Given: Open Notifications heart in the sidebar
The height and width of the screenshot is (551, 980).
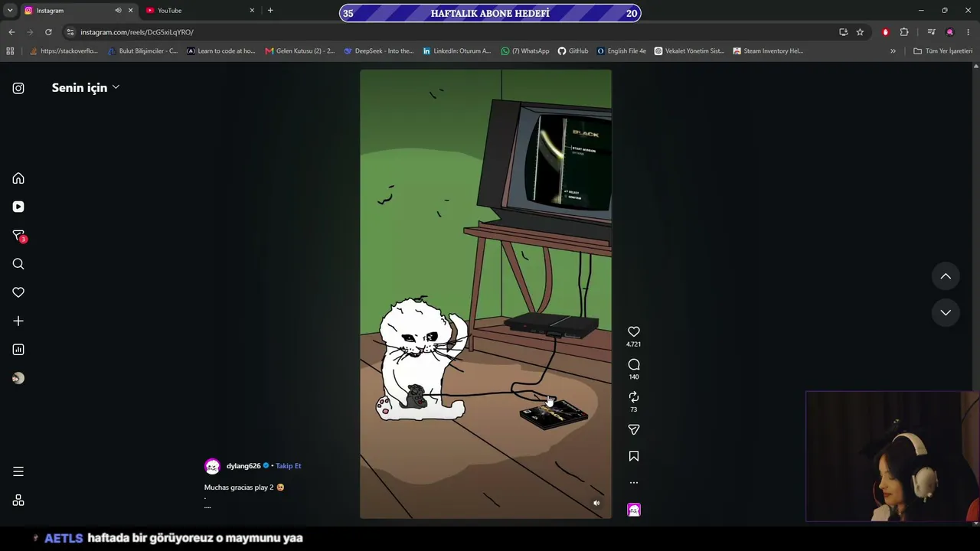Looking at the screenshot, I should [18, 292].
